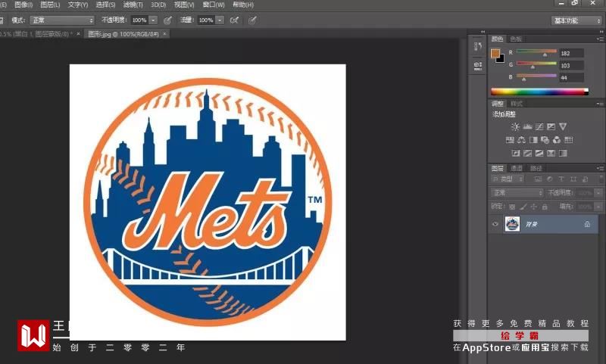Add a Hue/Saturation adjustment

point(510,140)
